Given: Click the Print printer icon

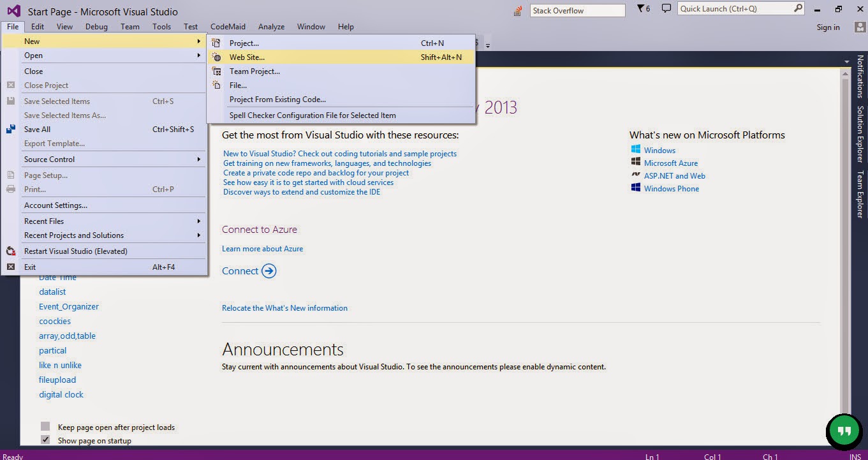Looking at the screenshot, I should pos(11,189).
